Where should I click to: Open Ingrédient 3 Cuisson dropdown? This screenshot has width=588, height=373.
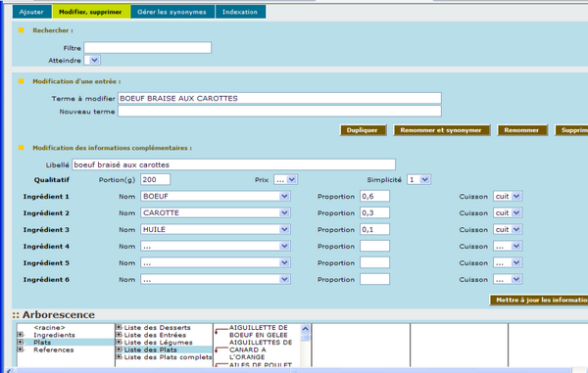click(x=508, y=229)
